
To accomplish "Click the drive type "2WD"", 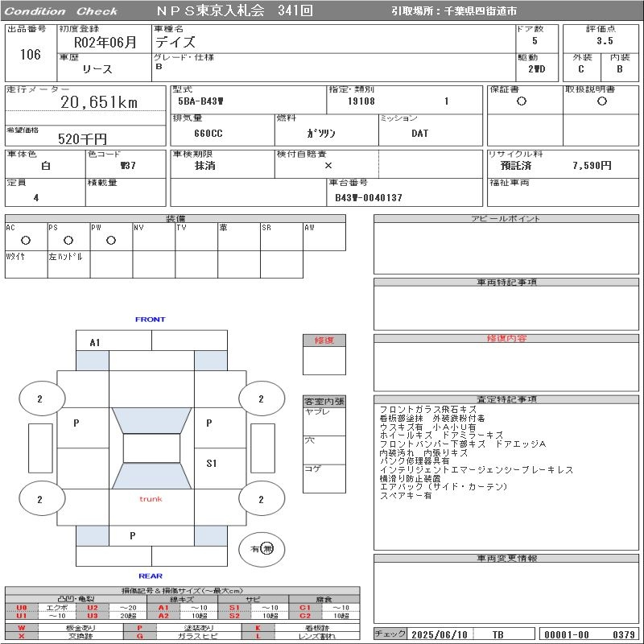I will click(x=537, y=69).
